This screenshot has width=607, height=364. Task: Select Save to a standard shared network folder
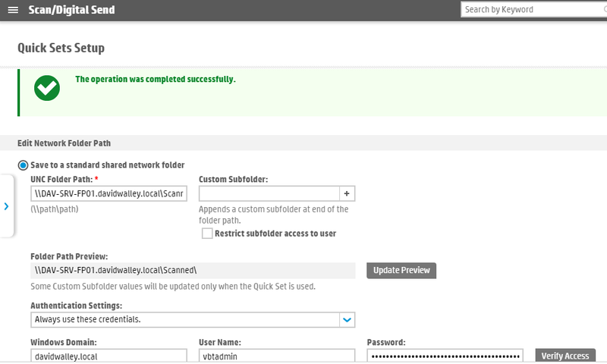click(x=23, y=165)
